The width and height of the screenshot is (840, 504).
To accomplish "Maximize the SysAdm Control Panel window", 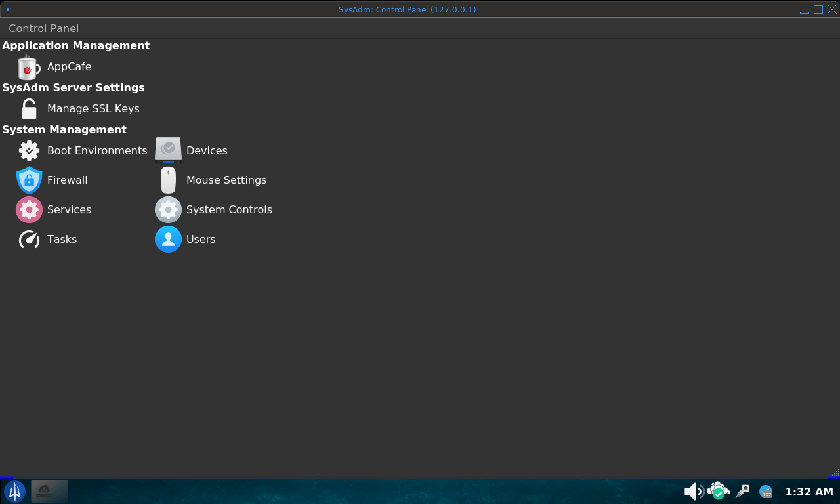I will tap(818, 9).
